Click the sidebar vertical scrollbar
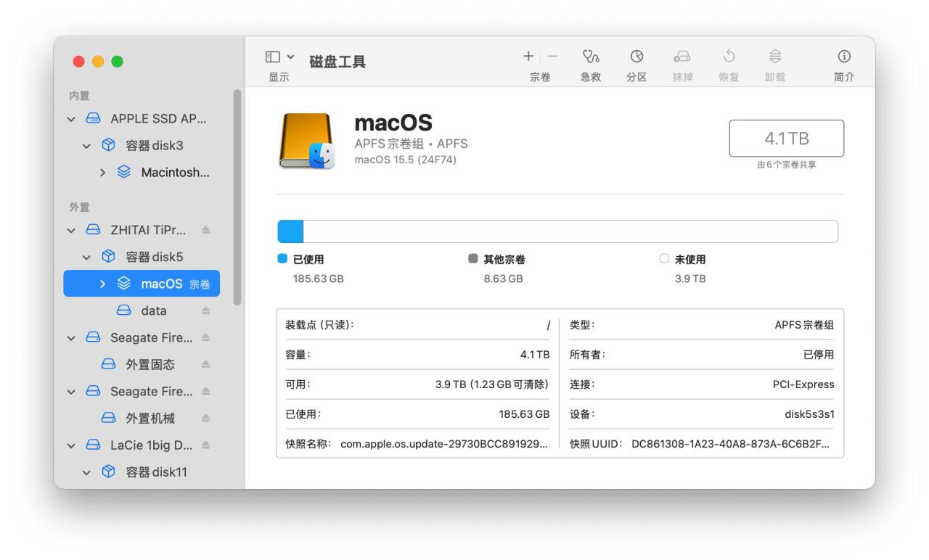 (x=237, y=197)
